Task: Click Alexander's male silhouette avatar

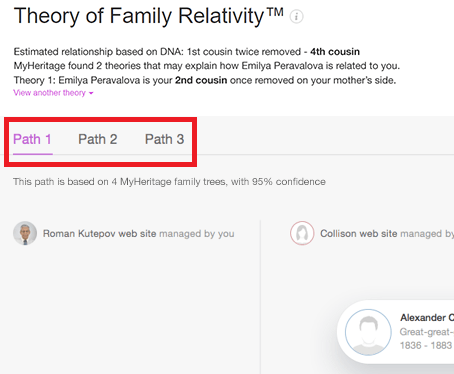Action: (x=368, y=332)
